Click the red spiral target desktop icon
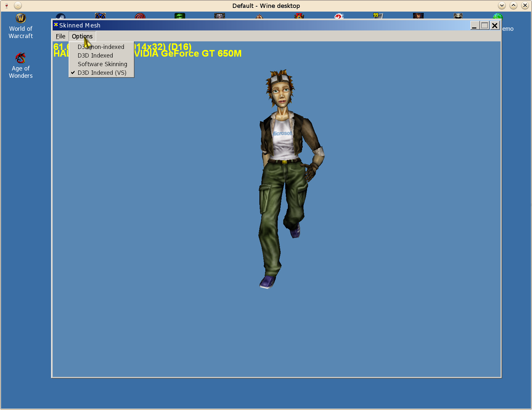Viewport: 532px width, 410px height. (x=140, y=16)
